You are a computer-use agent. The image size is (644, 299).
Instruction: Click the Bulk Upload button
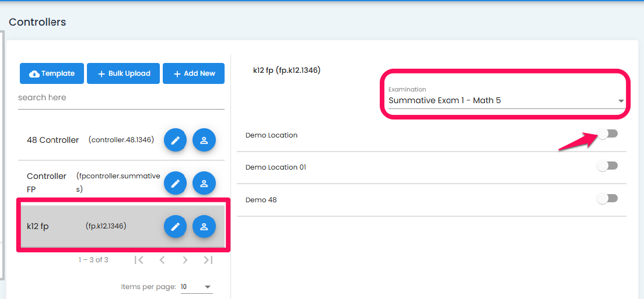point(123,73)
